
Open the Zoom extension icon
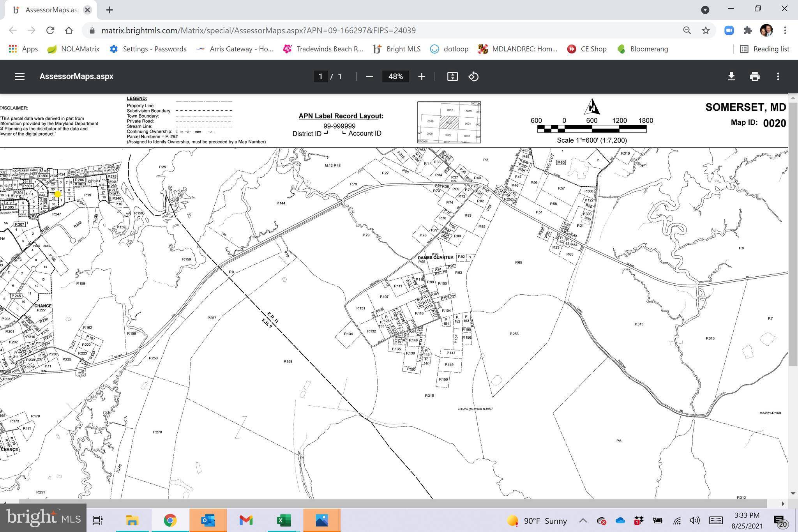[x=729, y=30]
